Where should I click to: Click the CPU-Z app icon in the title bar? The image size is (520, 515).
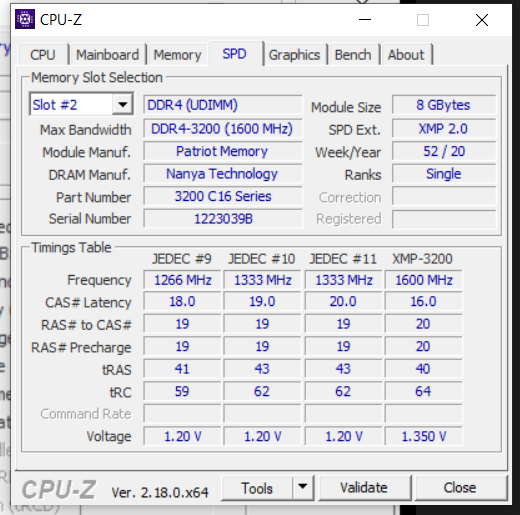point(25,19)
